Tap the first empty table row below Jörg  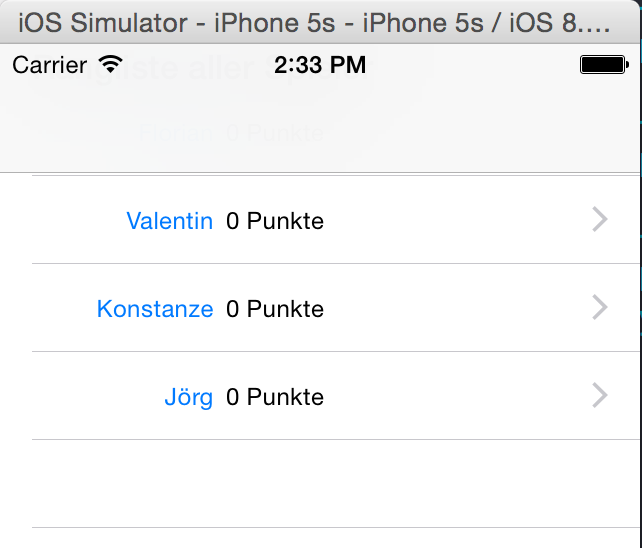tap(336, 484)
